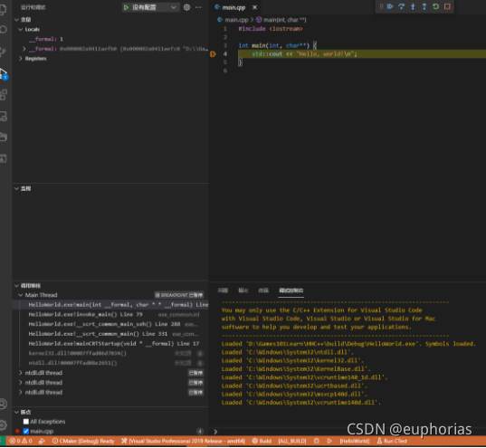Screen dimensions: 486x448
Task: Open the Accounts menu in activity bar
Action: click(3, 404)
